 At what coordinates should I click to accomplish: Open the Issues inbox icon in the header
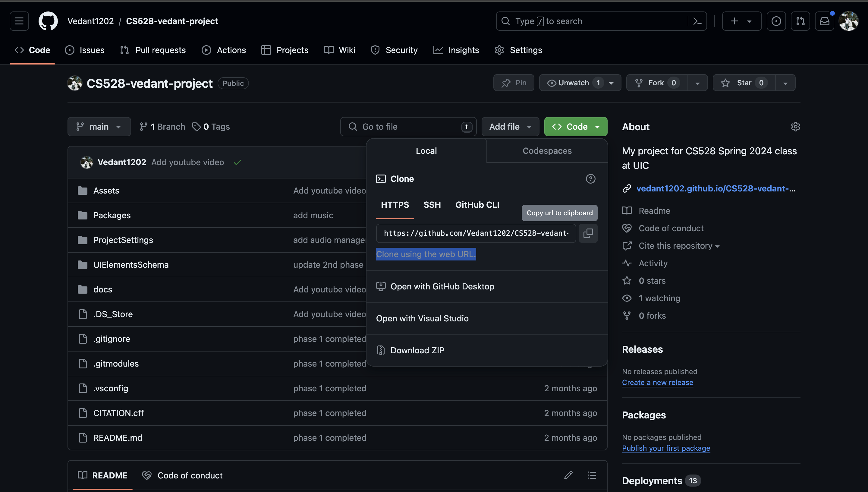coord(776,21)
